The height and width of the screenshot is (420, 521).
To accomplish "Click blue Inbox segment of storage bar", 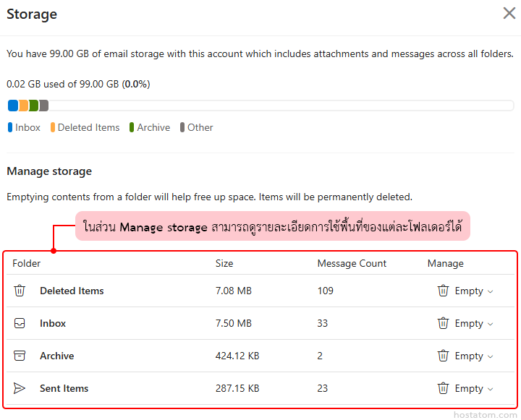I will tap(13, 106).
